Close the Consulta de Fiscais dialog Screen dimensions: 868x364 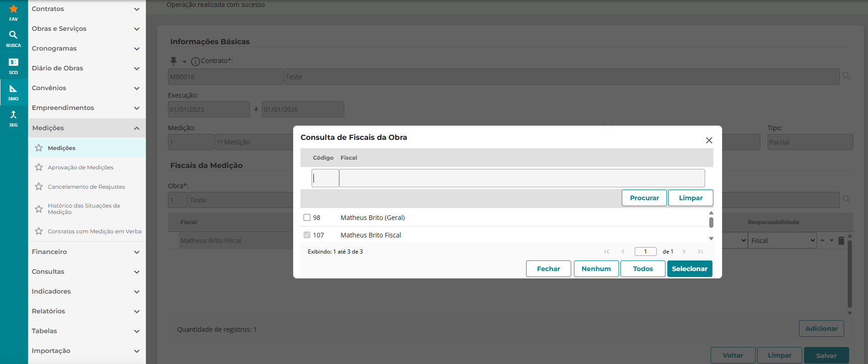[709, 140]
